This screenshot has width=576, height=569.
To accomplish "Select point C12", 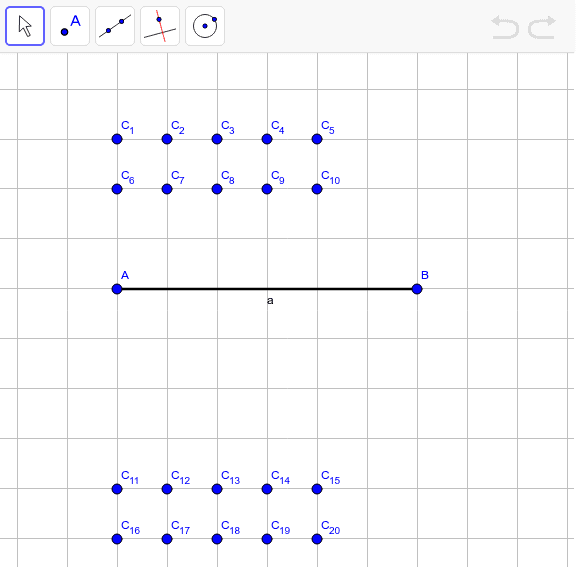I will click(167, 489).
